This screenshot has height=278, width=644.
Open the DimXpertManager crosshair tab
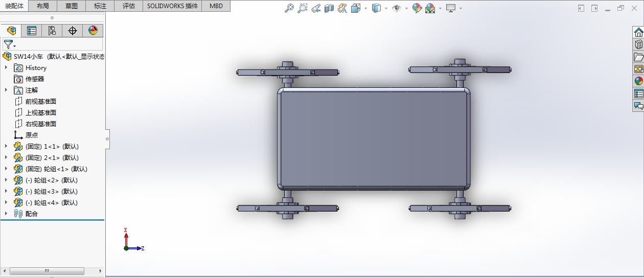[x=73, y=31]
